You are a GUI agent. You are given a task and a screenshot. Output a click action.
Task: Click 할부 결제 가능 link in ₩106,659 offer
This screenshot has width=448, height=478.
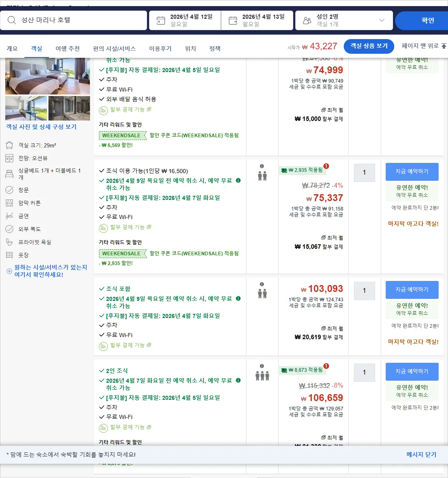pyautogui.click(x=130, y=427)
